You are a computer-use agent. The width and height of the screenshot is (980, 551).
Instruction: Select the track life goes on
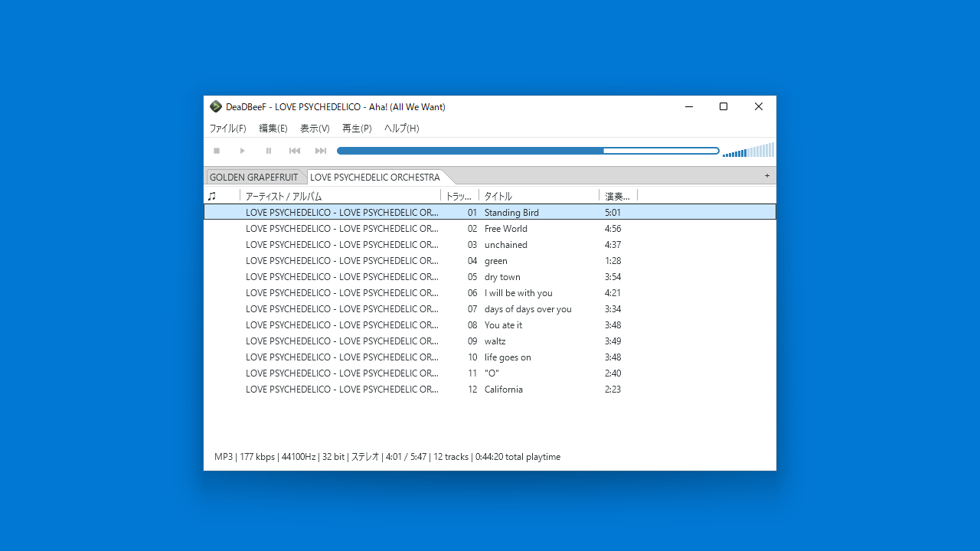[490, 357]
